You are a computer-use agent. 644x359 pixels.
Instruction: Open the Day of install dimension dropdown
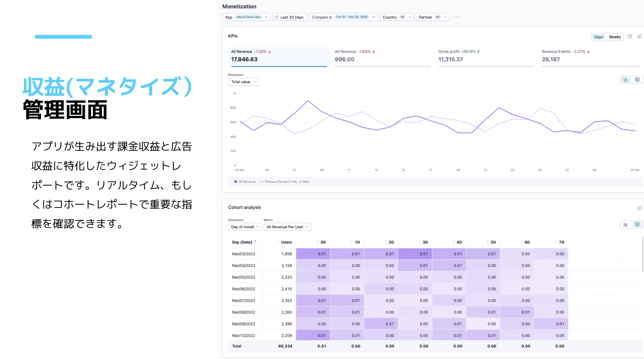[245, 227]
